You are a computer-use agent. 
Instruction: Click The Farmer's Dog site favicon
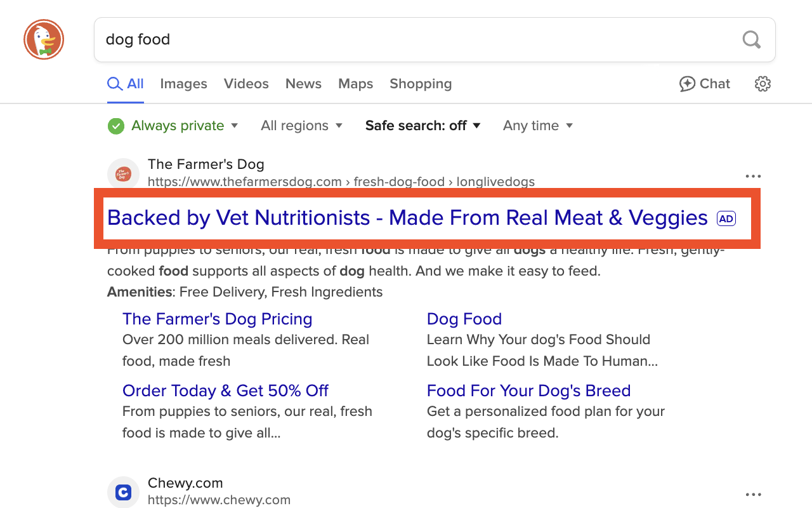[x=123, y=173]
